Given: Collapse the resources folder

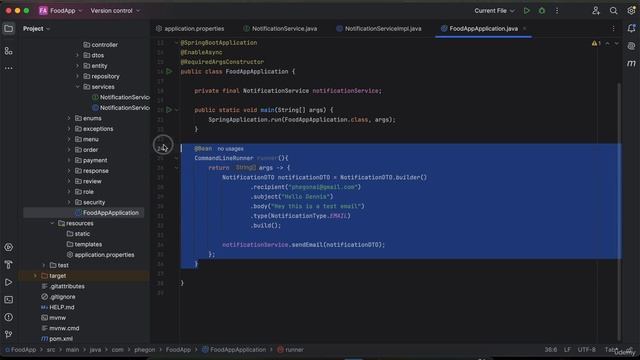Looking at the screenshot, I should click(x=52, y=223).
